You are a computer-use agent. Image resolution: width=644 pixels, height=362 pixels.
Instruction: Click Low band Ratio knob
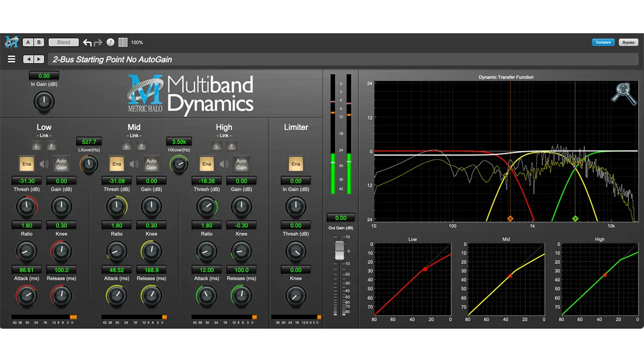tap(26, 250)
